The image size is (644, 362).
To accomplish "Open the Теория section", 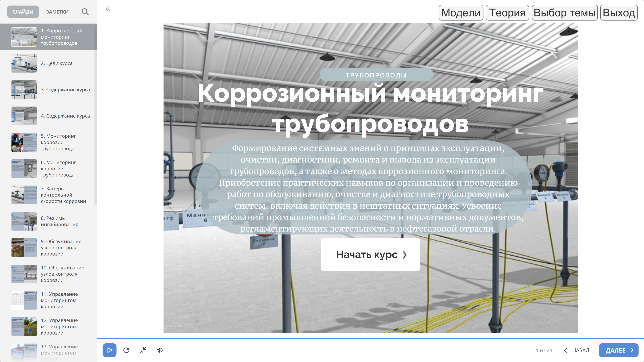I will 507,12.
